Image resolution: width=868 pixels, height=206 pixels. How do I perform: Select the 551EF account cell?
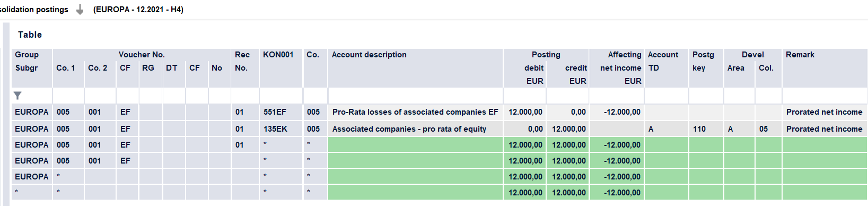pyautogui.click(x=280, y=112)
